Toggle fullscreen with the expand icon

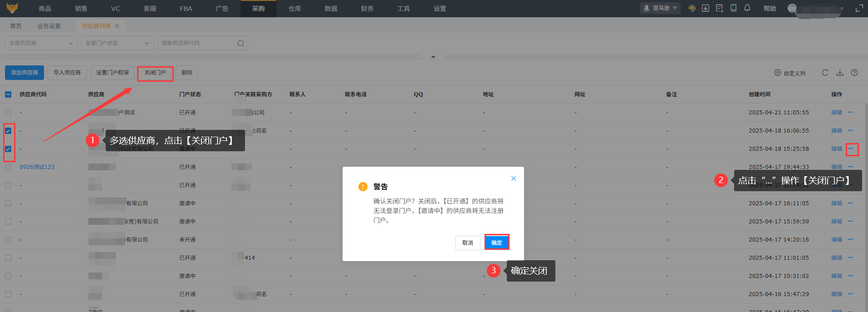click(859, 8)
